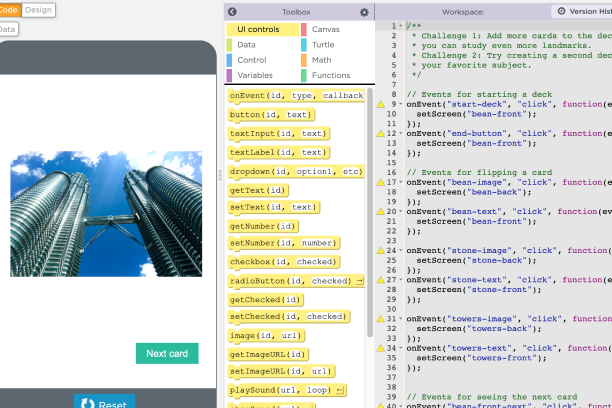
Task: Reset the running app
Action: tap(103, 403)
